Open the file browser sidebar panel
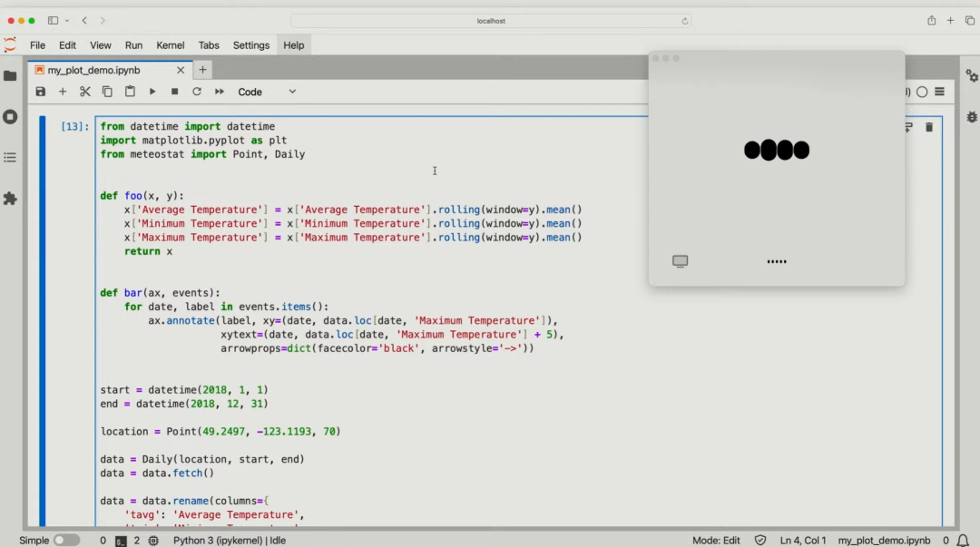The image size is (980, 547). [x=10, y=75]
